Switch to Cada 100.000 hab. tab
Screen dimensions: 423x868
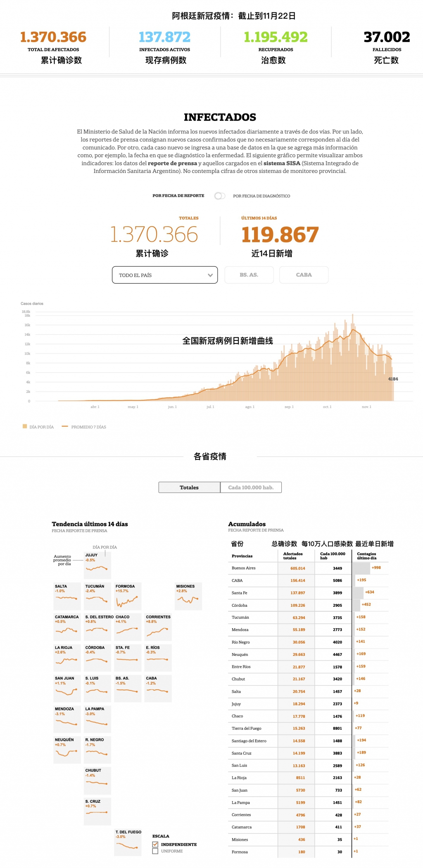pos(251,487)
